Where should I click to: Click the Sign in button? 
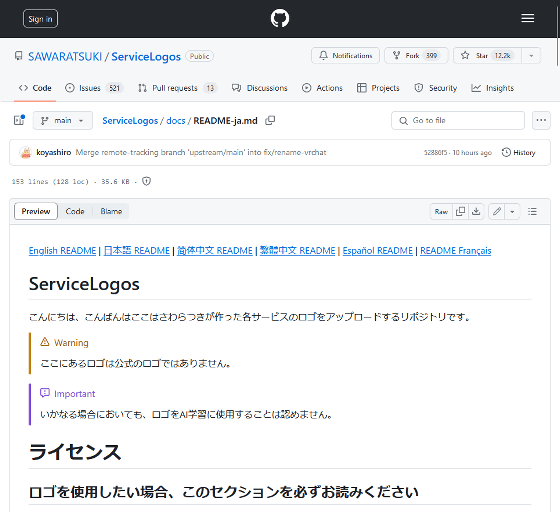coord(40,19)
